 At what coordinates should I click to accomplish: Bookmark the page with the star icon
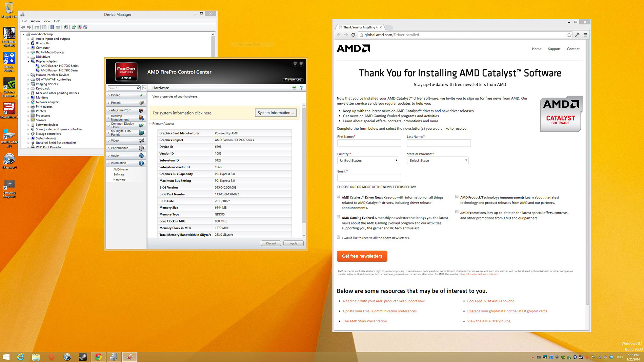569,35
